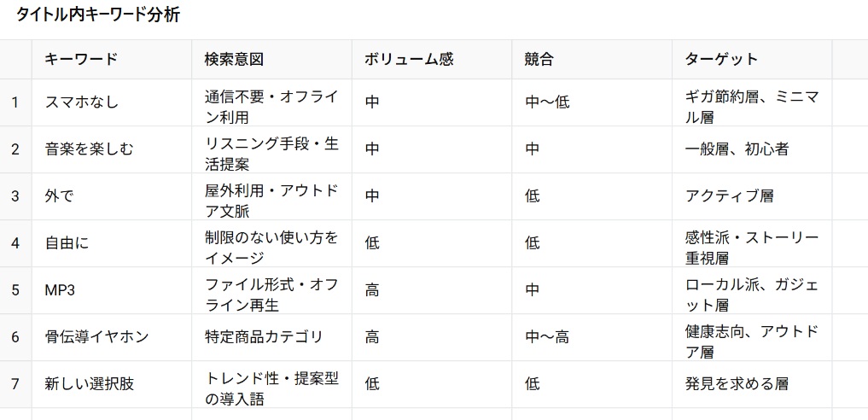Image resolution: width=868 pixels, height=420 pixels.
Task: Click the 新しい選択肢 keyword cell
Action: 112,385
